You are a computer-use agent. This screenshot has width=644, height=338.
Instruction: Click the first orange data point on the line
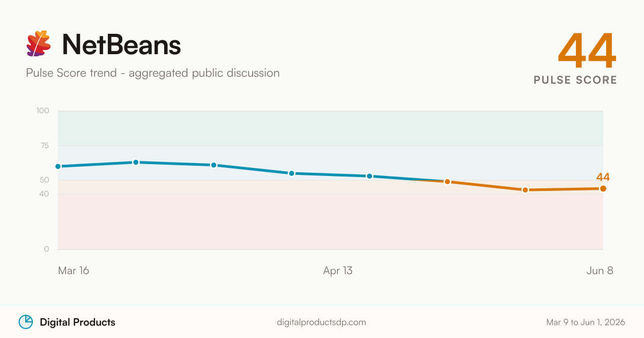tap(447, 181)
